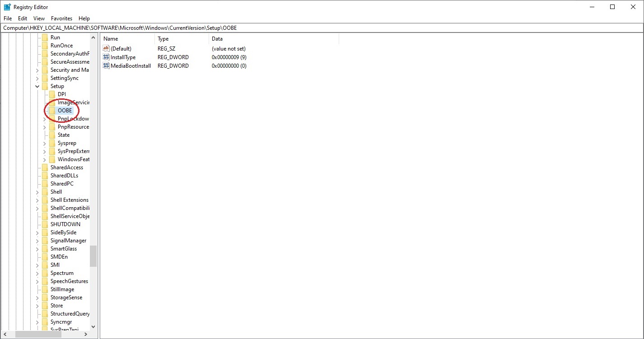The width and height of the screenshot is (644, 339).
Task: Click data 0x00000000 (0)
Action: tap(229, 66)
